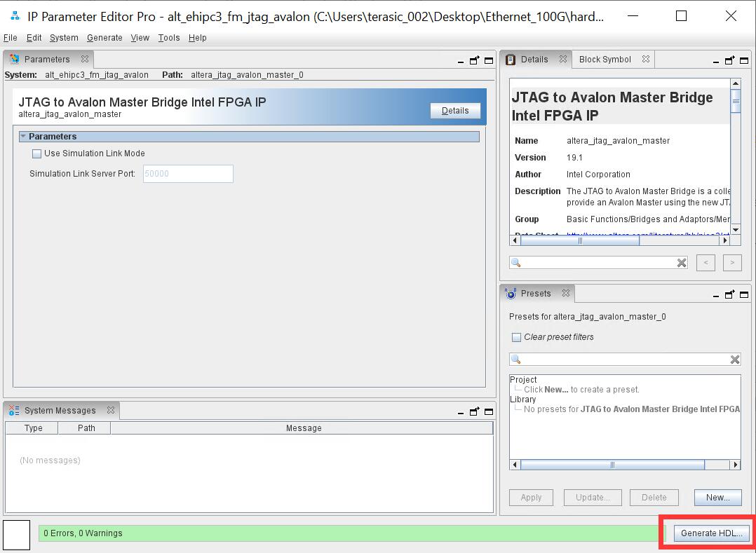Maximize the System Messages panel

(x=489, y=411)
